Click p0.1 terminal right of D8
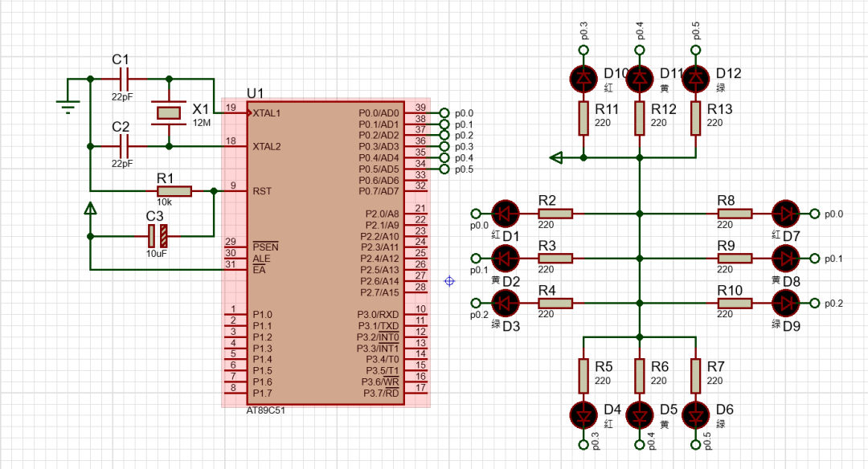Viewport: 868px width, 469px height. pyautogui.click(x=814, y=259)
